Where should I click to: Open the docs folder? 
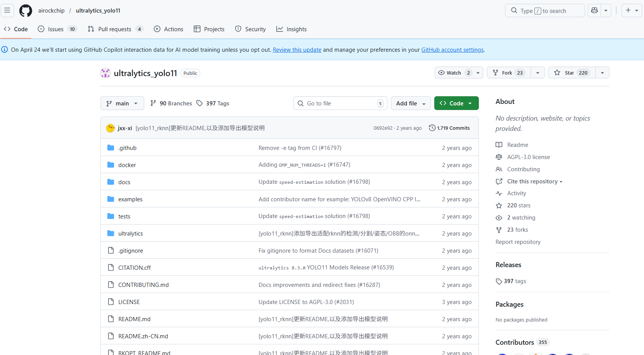pos(124,182)
